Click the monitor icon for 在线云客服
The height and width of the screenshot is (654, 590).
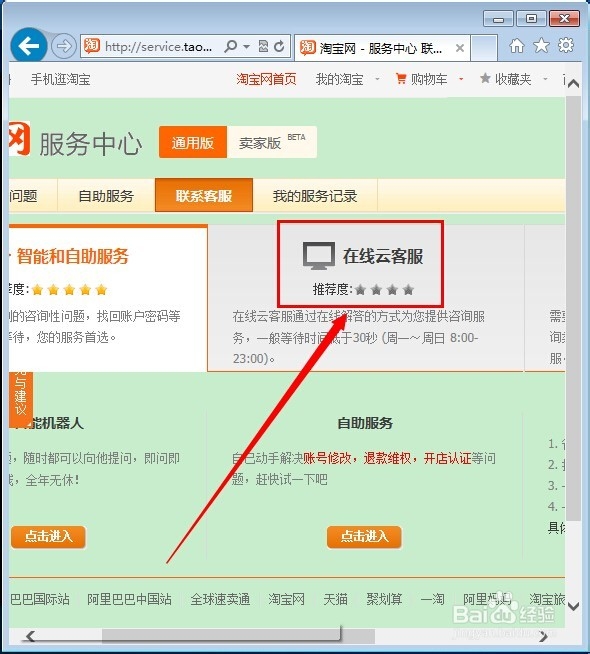[x=319, y=255]
